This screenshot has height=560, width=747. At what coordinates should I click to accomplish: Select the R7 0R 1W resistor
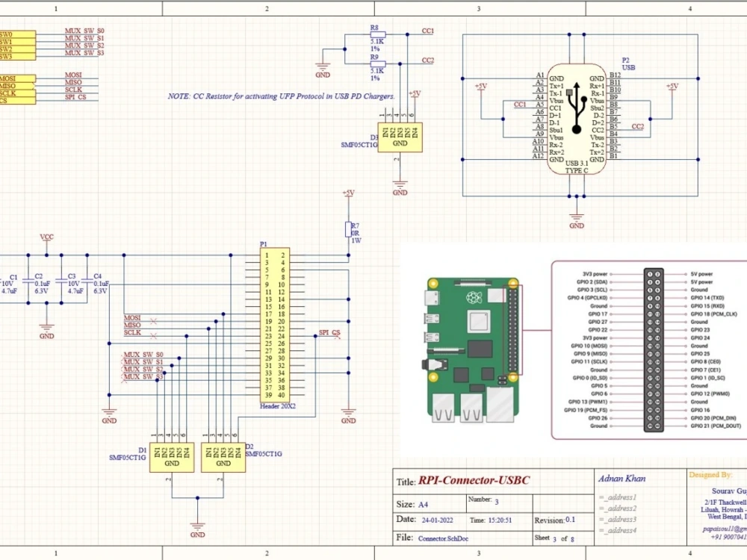pos(348,229)
